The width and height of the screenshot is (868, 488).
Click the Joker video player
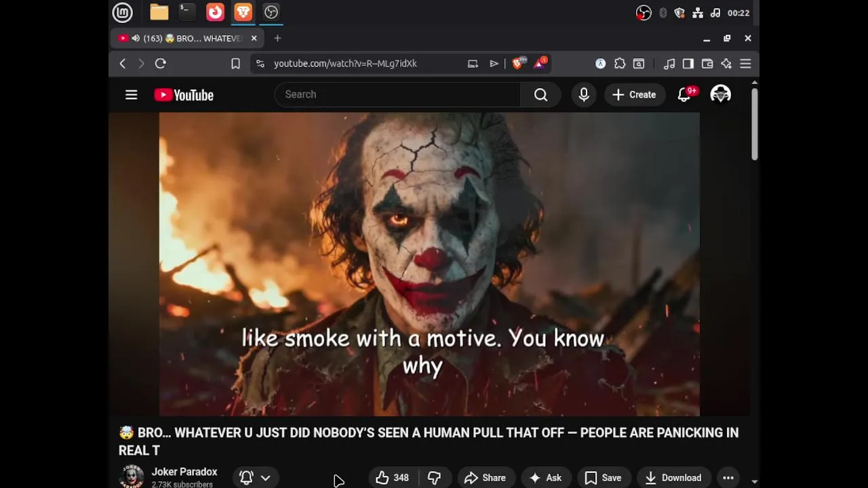point(429,264)
